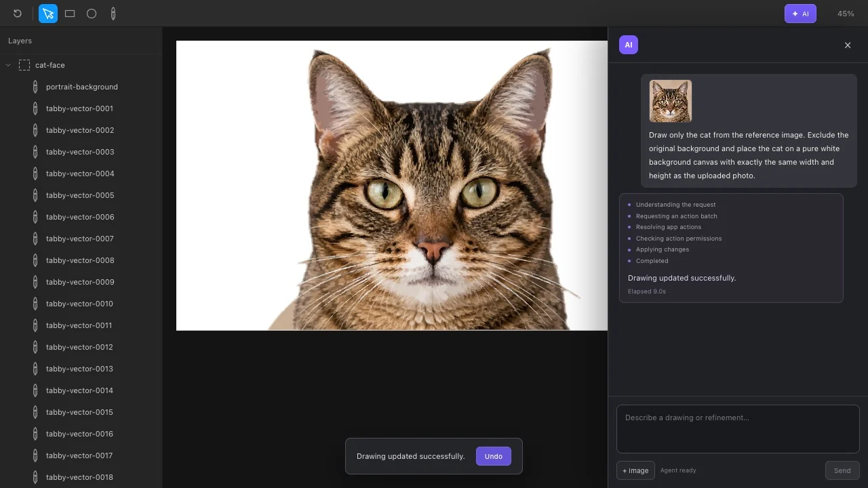Viewport: 868px width, 488px height.
Task: Click the vector icon beside tabby-vector-0003
Action: (x=35, y=152)
